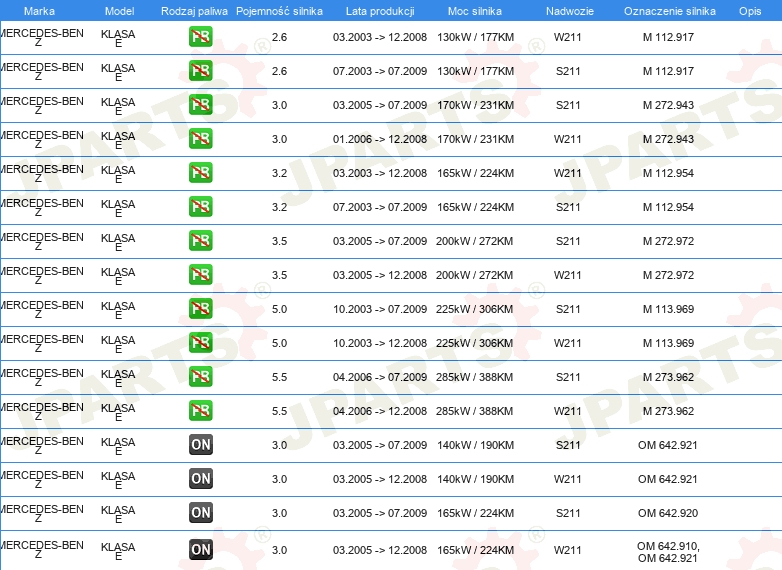
Task: Click the OM 642.910, OM 642.921 cell
Action: coord(668,552)
